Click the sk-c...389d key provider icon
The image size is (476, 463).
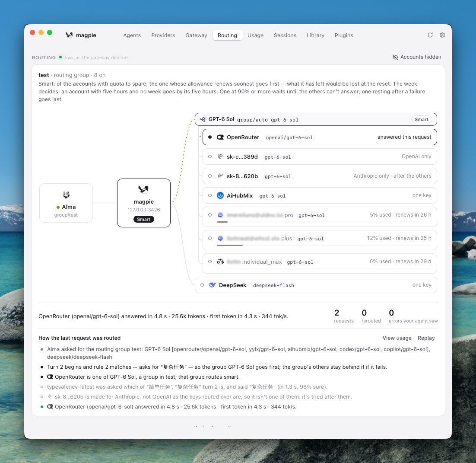pyautogui.click(x=220, y=156)
